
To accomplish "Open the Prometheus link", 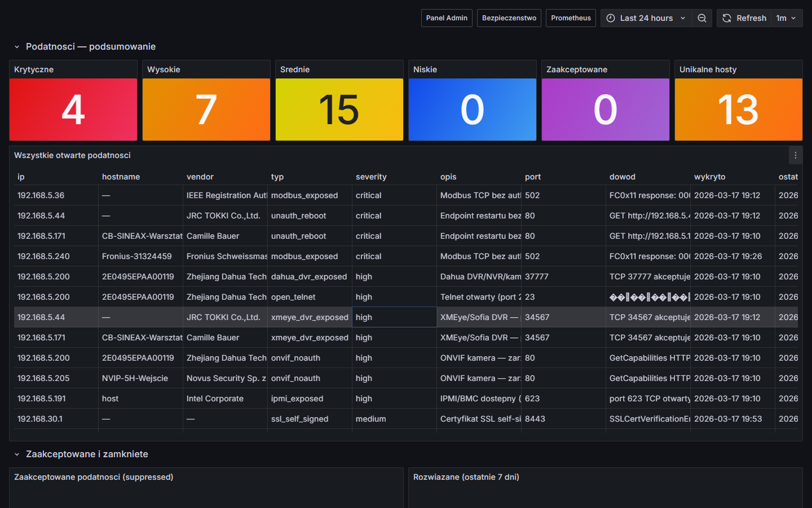I will (x=571, y=18).
